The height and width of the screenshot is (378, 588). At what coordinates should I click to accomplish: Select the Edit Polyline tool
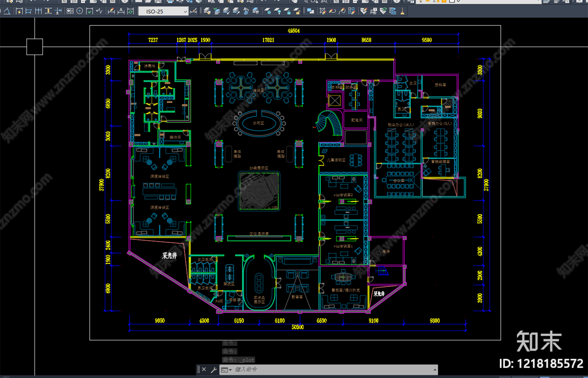[332, 11]
